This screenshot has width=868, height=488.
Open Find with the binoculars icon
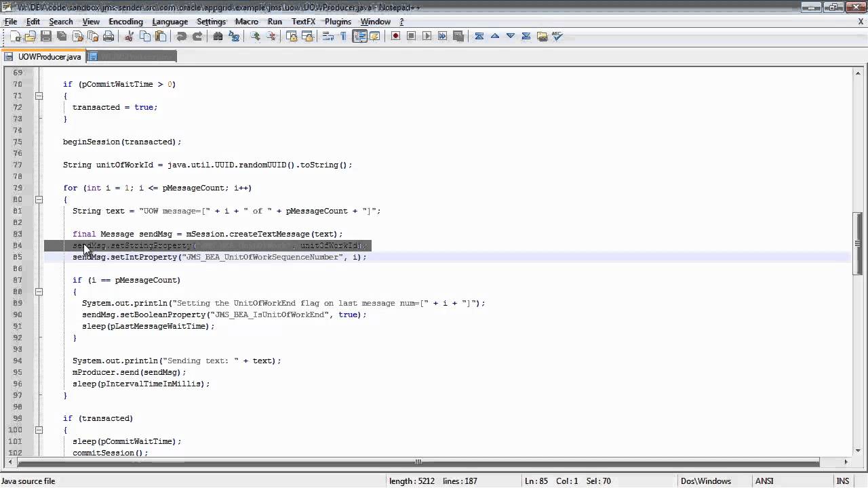click(x=218, y=36)
